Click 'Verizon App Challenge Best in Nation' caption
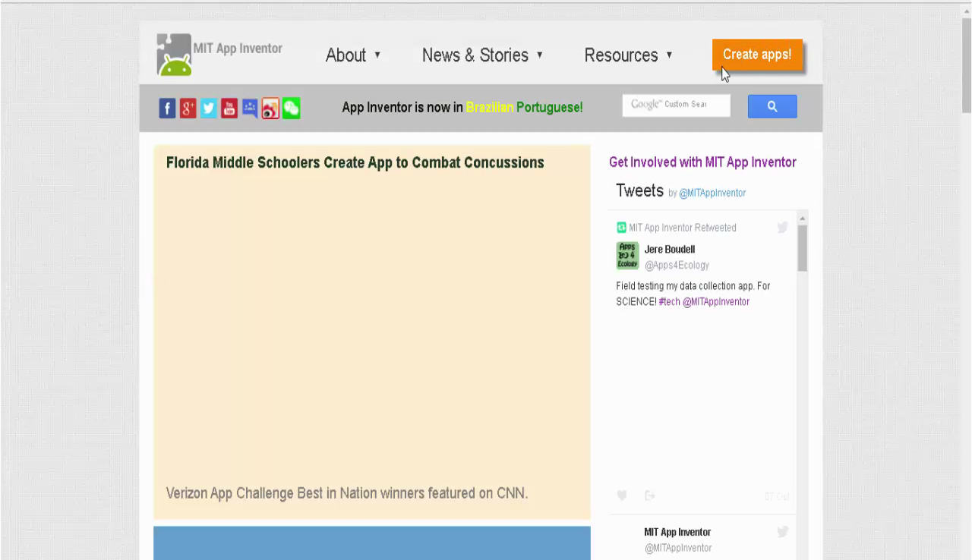 pyautogui.click(x=347, y=493)
